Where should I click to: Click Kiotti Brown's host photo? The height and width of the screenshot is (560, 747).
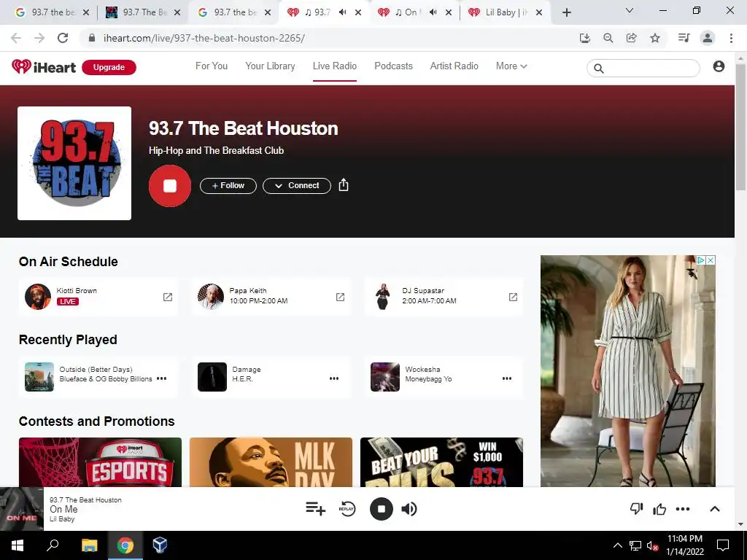38,297
